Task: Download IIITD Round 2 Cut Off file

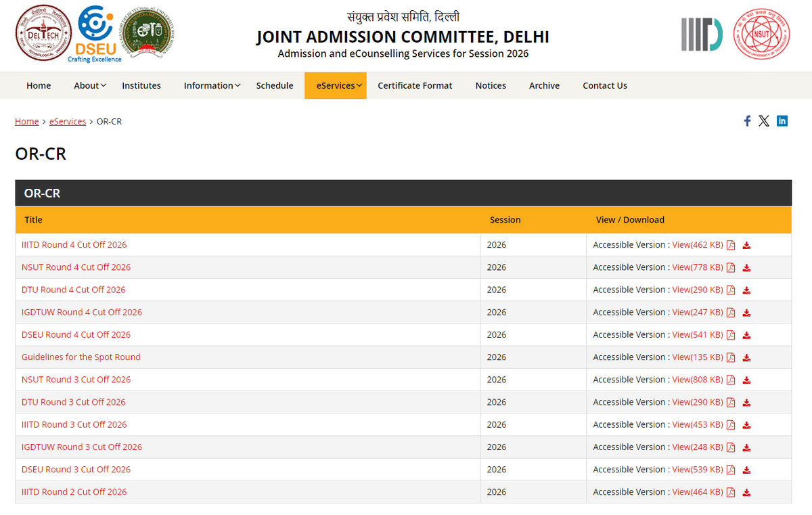Action: click(x=747, y=492)
